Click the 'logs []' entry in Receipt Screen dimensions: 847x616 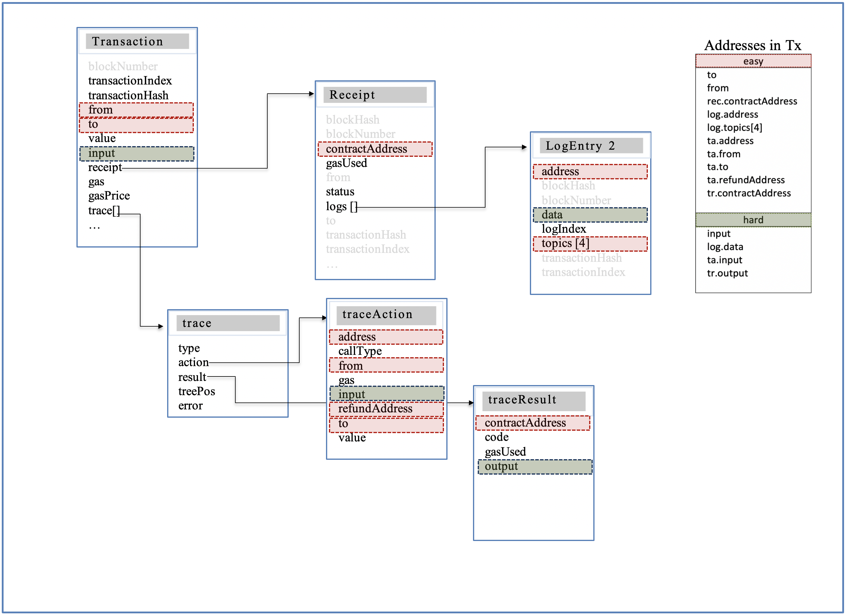point(341,206)
